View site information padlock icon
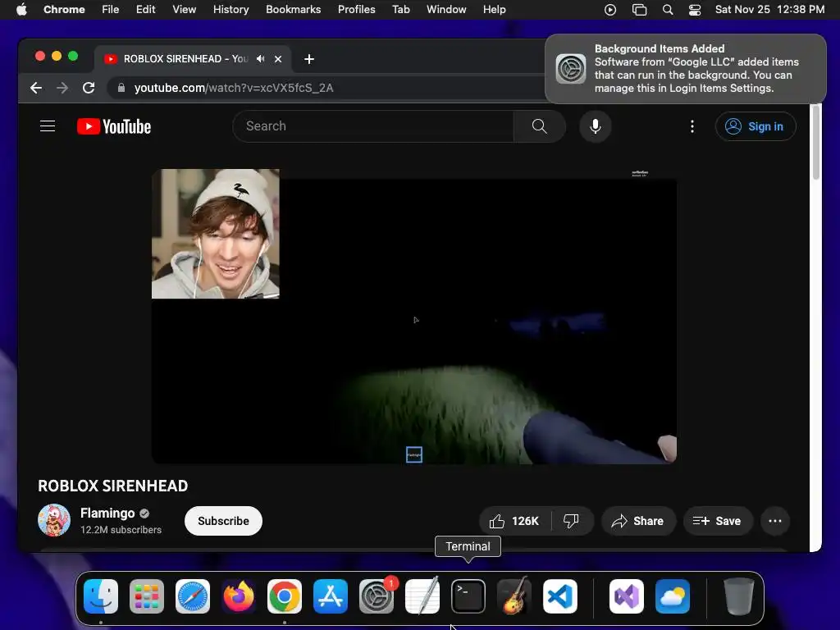The height and width of the screenshot is (630, 840). (121, 88)
